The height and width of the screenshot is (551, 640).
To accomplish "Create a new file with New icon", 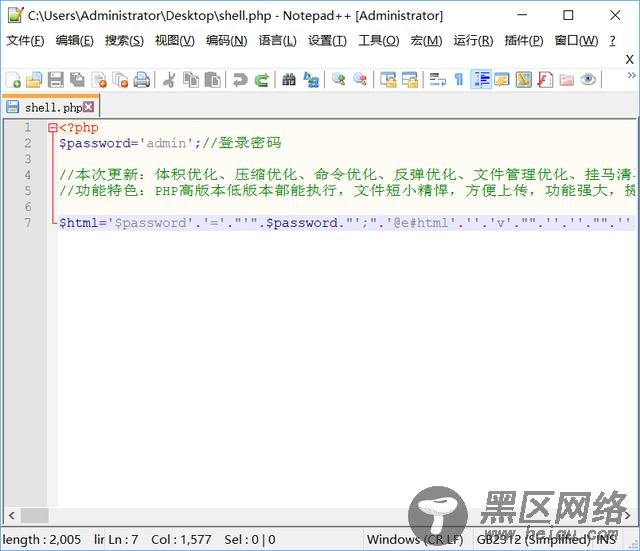I will (13, 80).
